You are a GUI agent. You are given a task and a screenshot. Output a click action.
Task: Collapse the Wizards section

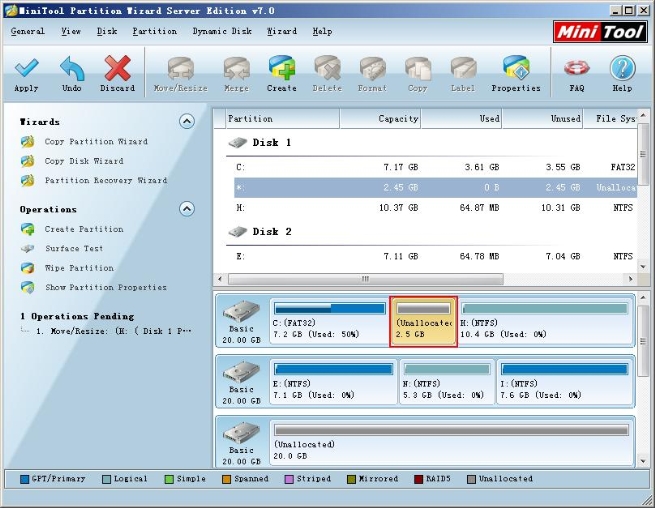(187, 122)
